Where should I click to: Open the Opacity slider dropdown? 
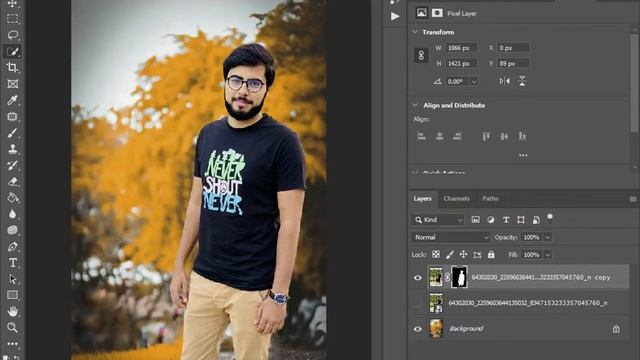pos(548,237)
